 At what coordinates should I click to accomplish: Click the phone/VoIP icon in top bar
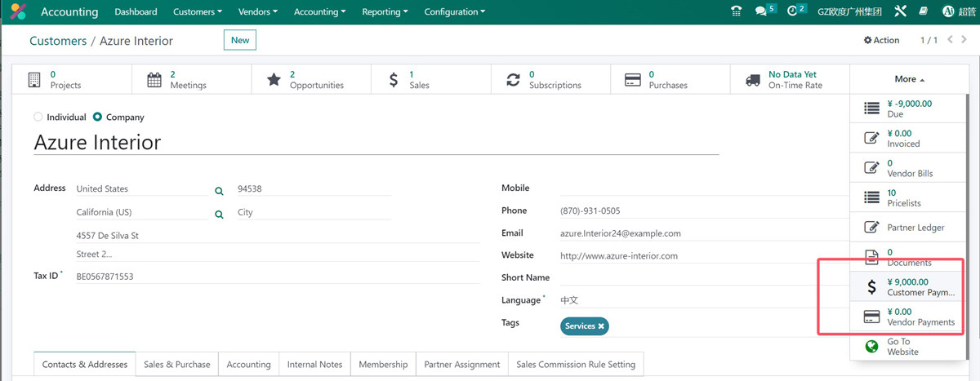[737, 11]
